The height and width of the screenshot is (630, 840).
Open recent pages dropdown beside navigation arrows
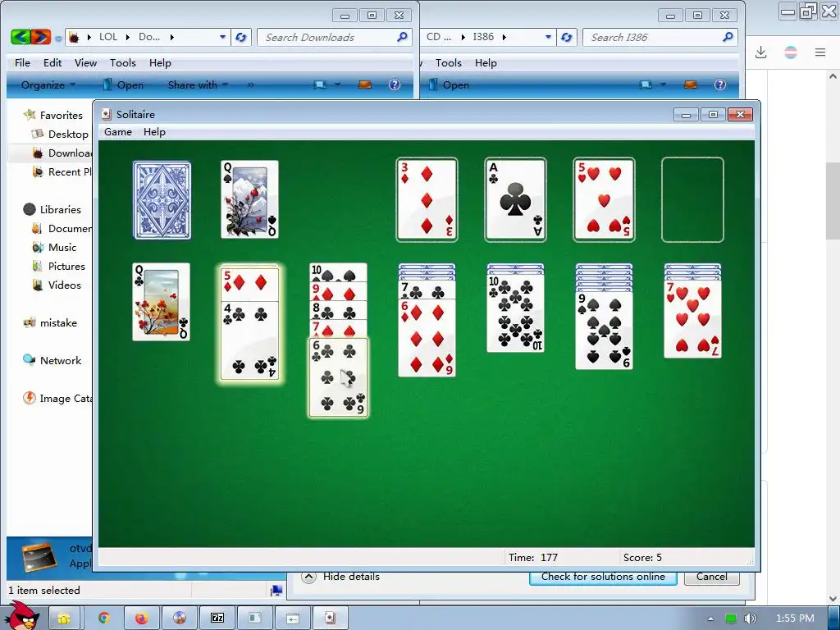pyautogui.click(x=58, y=38)
